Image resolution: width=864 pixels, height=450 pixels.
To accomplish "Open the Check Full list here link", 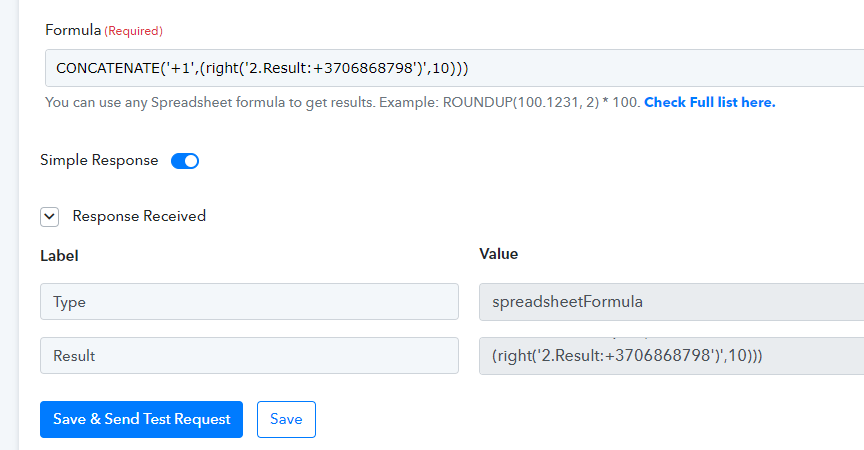I will coord(710,102).
